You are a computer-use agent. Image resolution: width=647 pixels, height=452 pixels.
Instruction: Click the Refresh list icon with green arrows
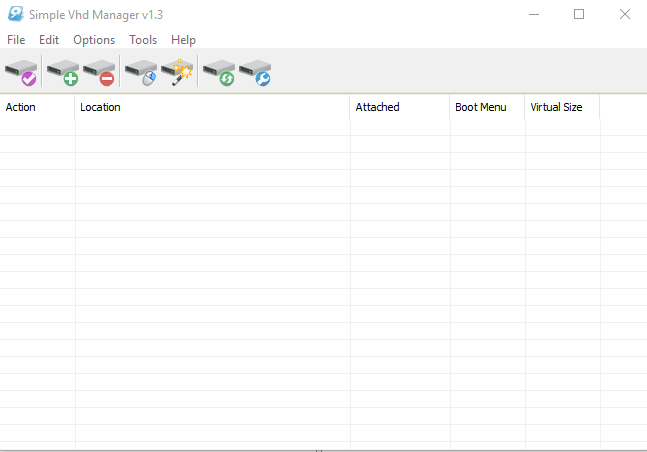219,72
